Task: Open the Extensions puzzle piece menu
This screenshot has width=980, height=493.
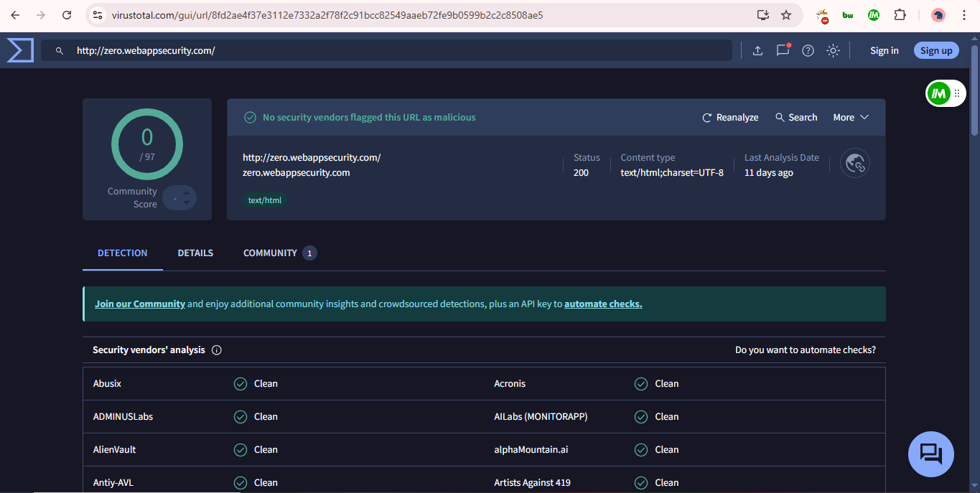Action: 900,15
